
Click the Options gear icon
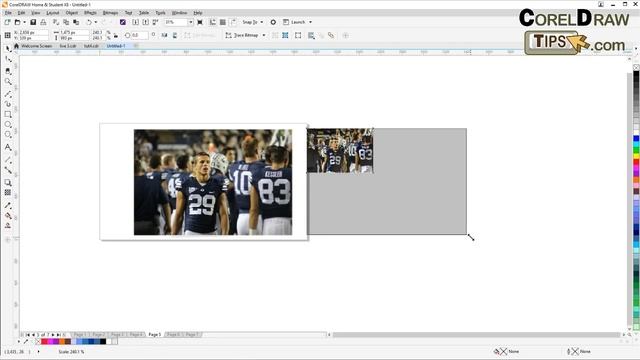pos(273,22)
